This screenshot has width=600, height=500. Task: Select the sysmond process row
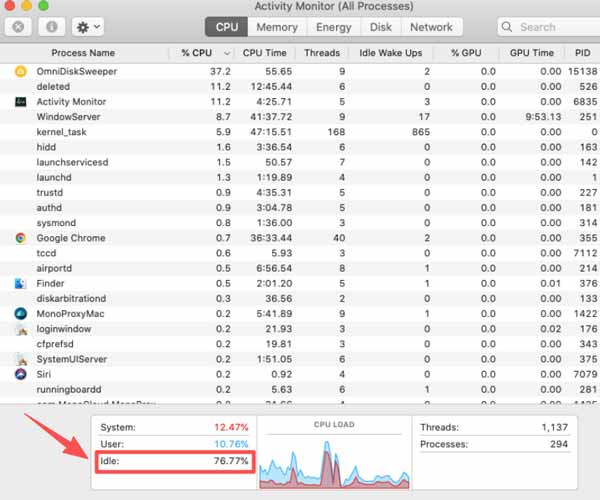(300, 223)
